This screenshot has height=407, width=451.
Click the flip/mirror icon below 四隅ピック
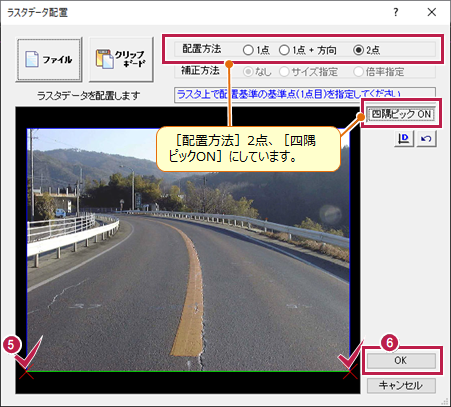pyautogui.click(x=404, y=138)
